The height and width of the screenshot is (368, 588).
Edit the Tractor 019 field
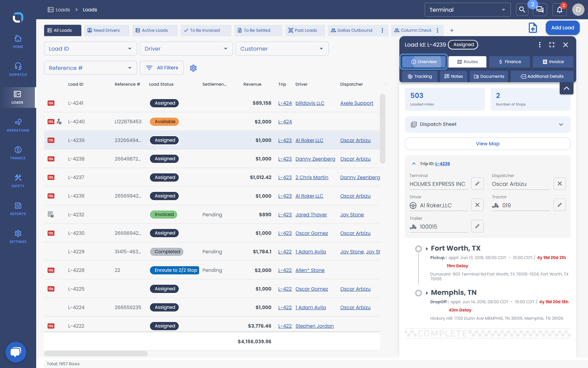[560, 205]
